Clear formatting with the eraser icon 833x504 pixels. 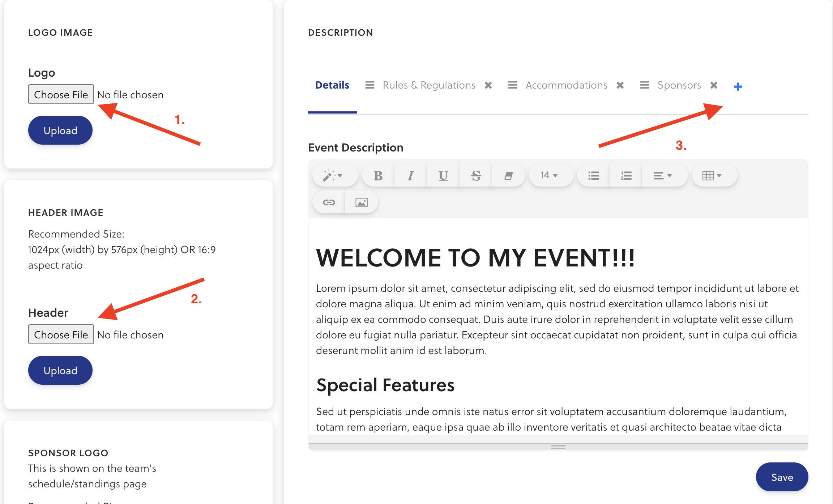pos(508,175)
